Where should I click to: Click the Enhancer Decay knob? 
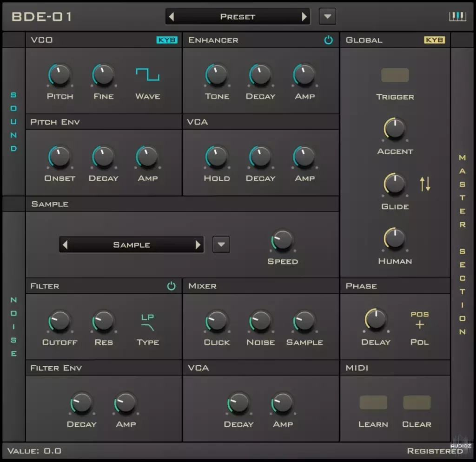[x=260, y=75]
